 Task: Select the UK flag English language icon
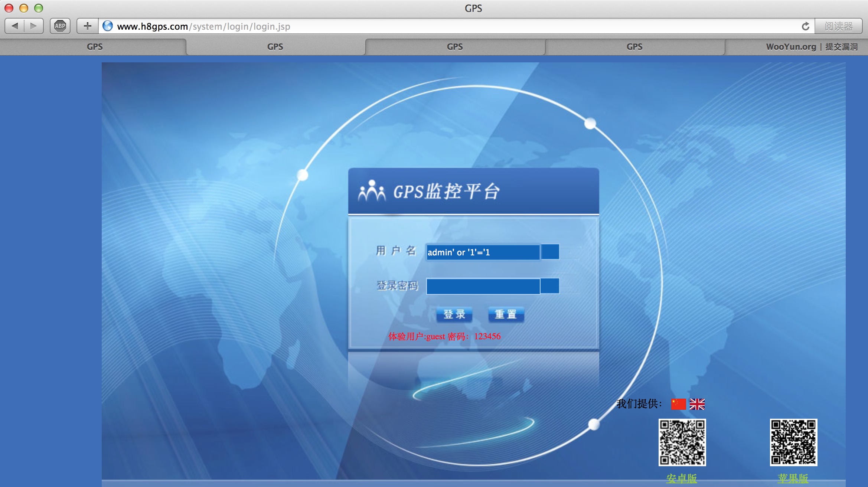click(x=697, y=404)
